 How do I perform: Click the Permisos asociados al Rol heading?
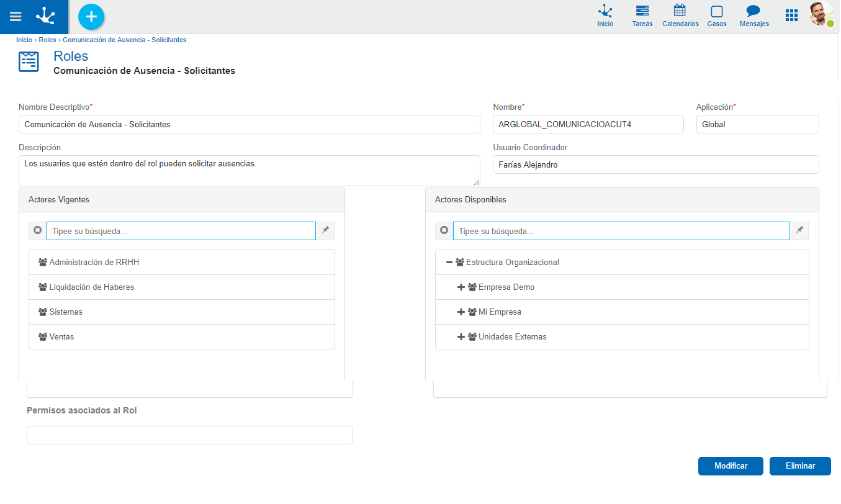point(82,411)
